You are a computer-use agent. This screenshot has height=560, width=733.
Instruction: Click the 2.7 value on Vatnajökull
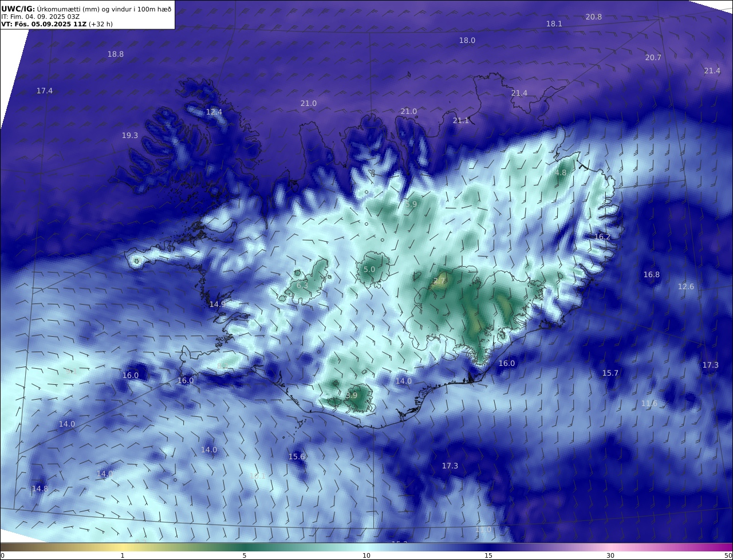pos(439,281)
